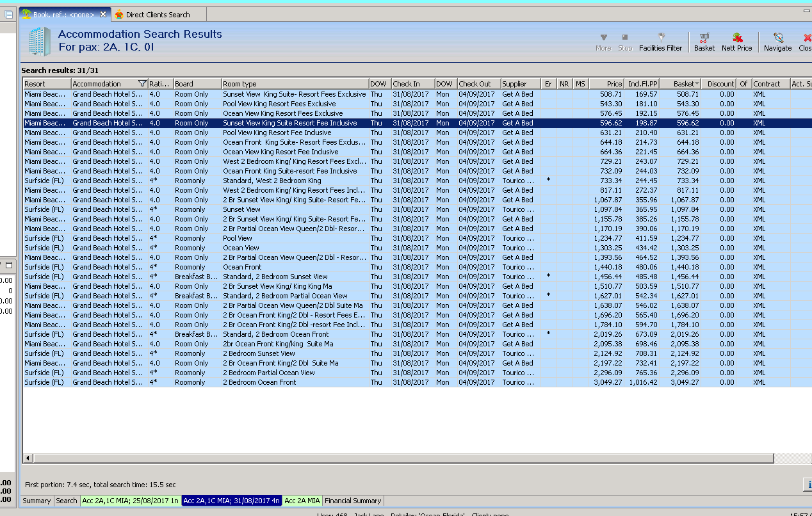Open the Accommodation column filter funnel
Screen dimensions: 812x516
(x=142, y=84)
